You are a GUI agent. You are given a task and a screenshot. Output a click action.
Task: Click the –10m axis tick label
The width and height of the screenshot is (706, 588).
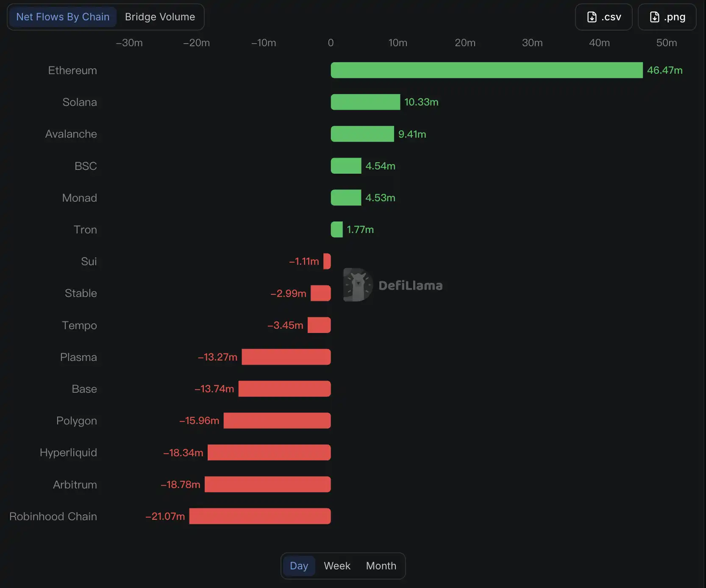pyautogui.click(x=264, y=43)
